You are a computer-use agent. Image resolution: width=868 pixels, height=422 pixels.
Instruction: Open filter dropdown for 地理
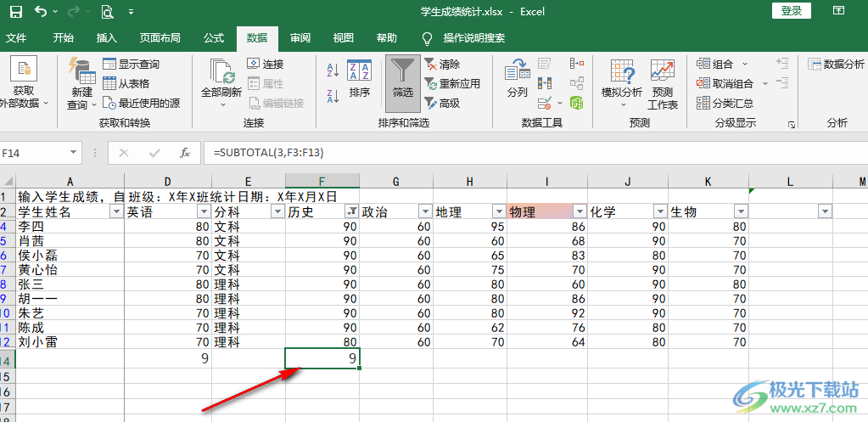(499, 211)
